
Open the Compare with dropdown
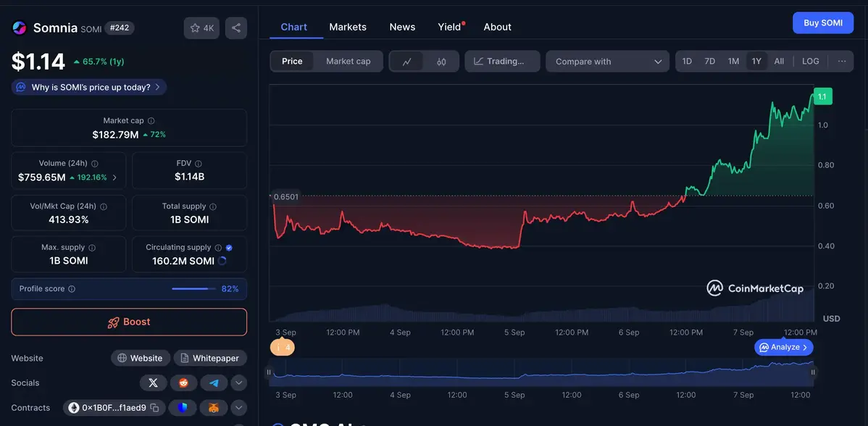[x=607, y=61]
